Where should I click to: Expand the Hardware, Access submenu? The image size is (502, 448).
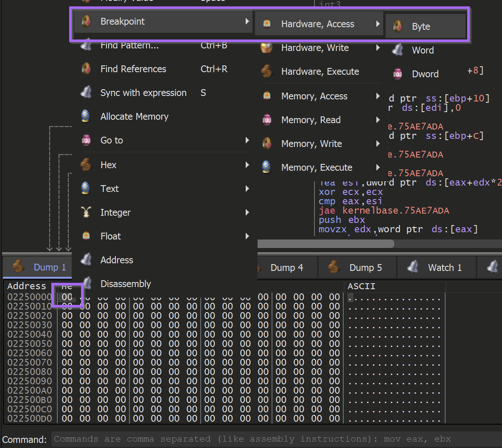pyautogui.click(x=318, y=24)
